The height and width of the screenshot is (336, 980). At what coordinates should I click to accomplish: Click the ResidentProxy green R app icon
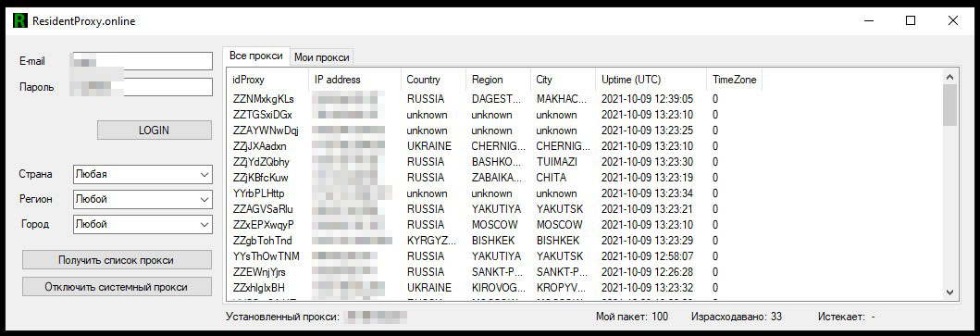point(20,20)
